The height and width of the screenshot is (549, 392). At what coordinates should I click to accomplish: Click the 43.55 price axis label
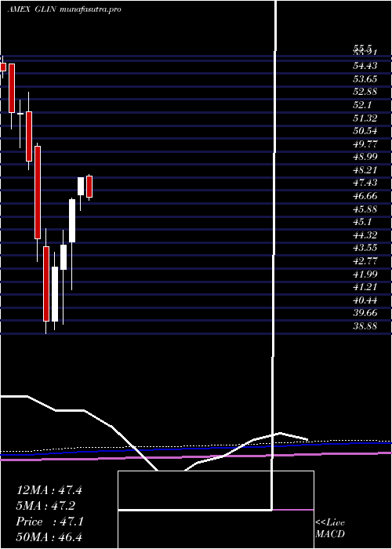point(365,248)
